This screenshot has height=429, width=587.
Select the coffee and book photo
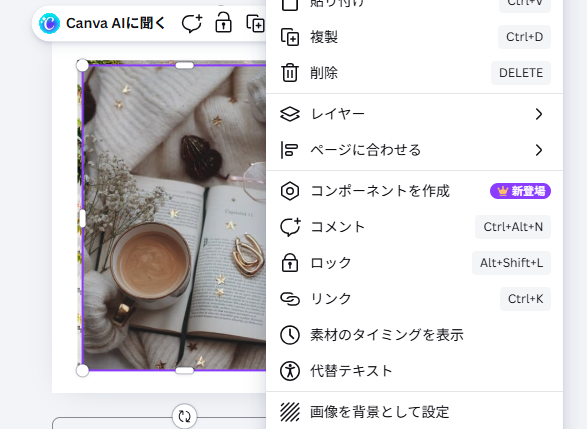(174, 217)
